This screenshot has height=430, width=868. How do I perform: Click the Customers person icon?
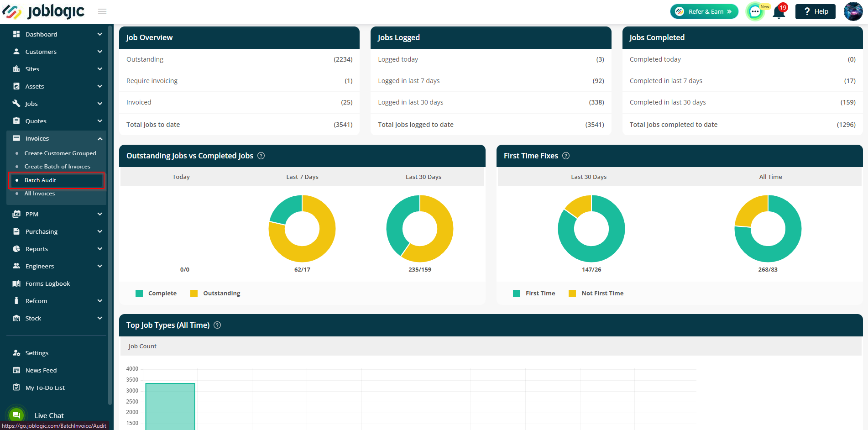(16, 52)
